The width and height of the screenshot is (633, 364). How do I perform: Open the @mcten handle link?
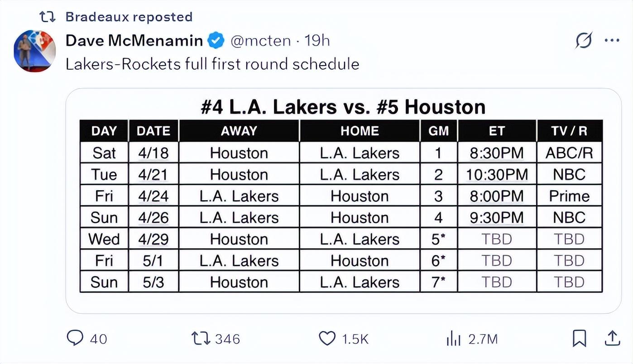pos(260,41)
